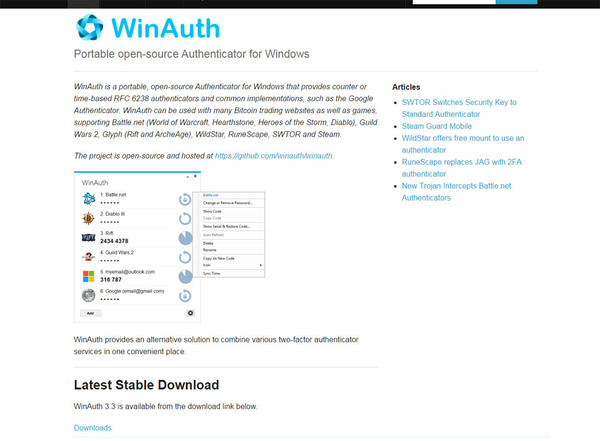Click the '1. Battle.net' entry name

(113, 194)
